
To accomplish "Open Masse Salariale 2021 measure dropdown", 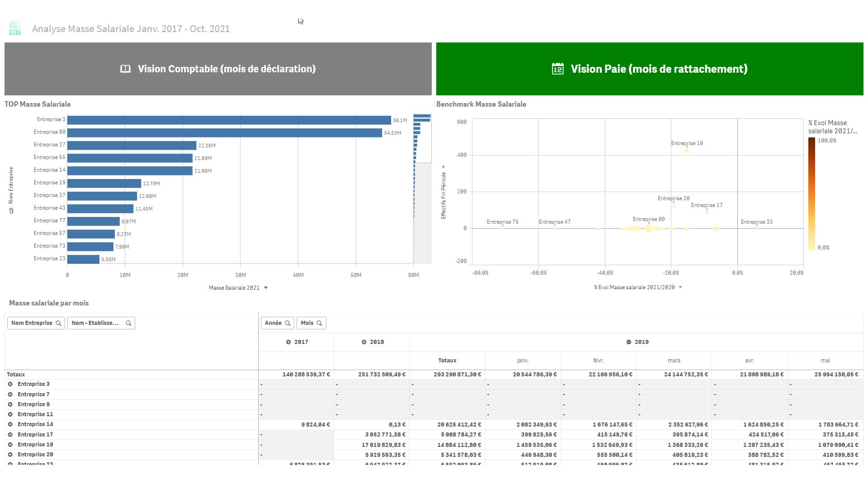I will [266, 288].
